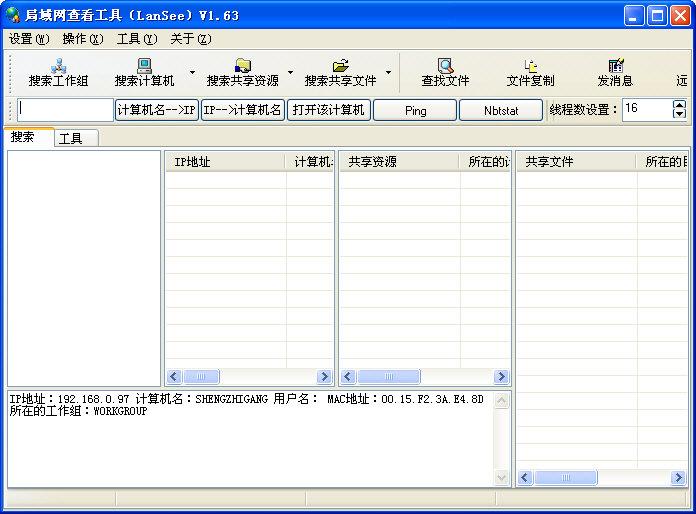Click the info pane scroll-up arrow
This screenshot has height=514, width=696.
(502, 401)
